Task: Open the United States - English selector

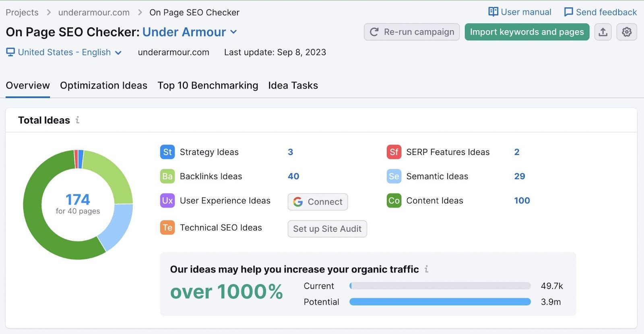Action: pyautogui.click(x=64, y=52)
